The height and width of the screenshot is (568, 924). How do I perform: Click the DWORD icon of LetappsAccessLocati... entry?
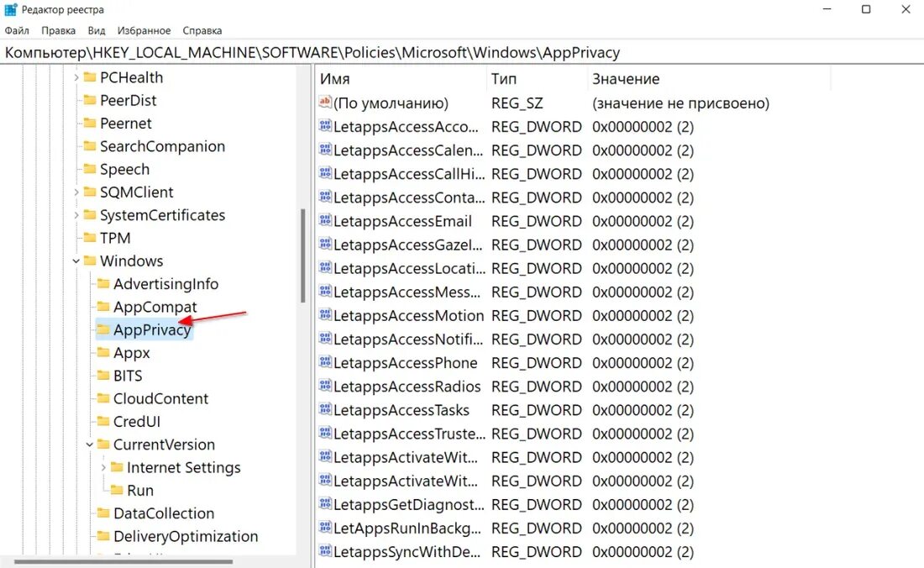coord(325,267)
